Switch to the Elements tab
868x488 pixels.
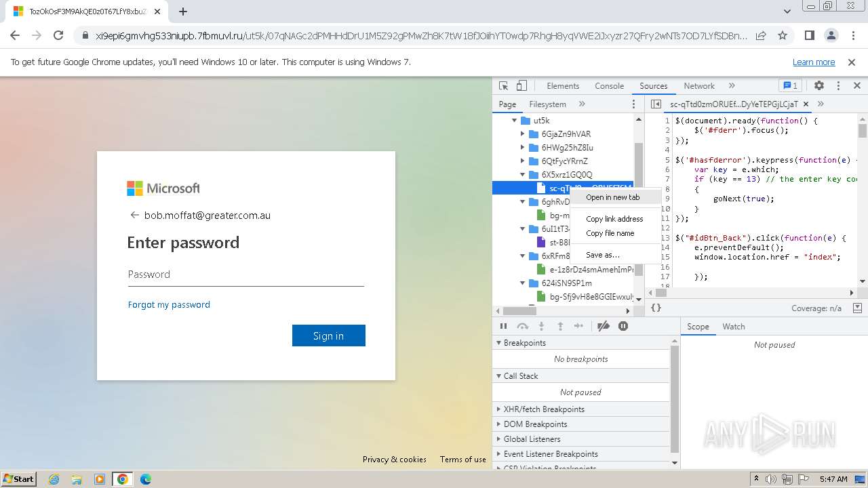[x=563, y=86]
